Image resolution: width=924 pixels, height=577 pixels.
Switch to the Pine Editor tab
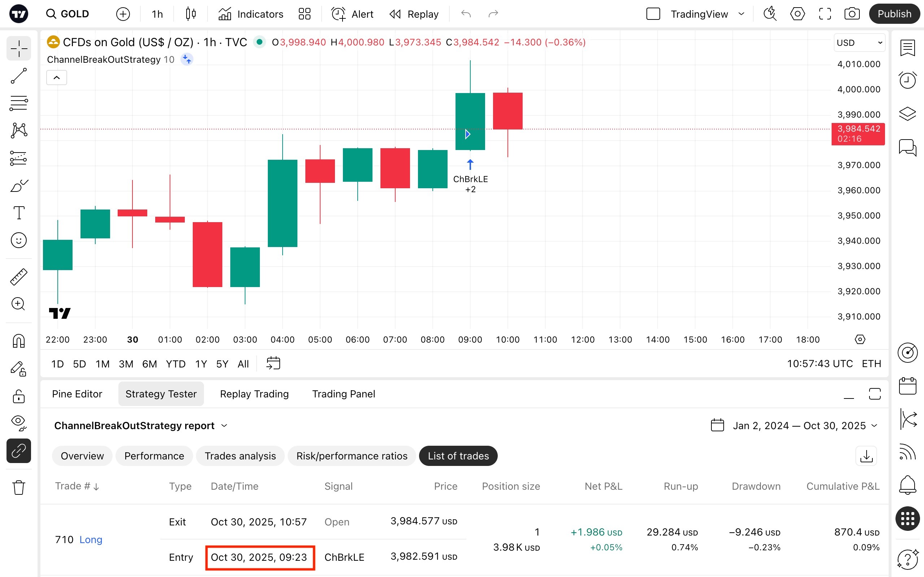point(77,394)
